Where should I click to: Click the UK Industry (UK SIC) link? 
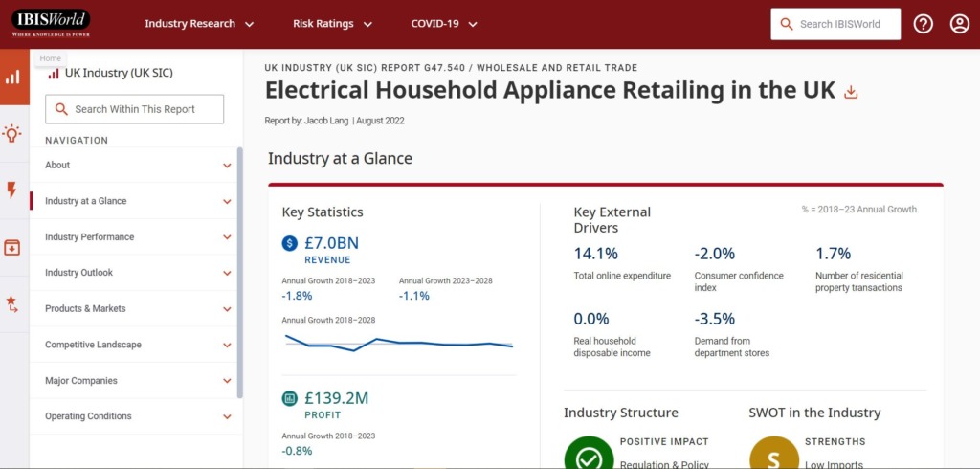pyautogui.click(x=118, y=73)
